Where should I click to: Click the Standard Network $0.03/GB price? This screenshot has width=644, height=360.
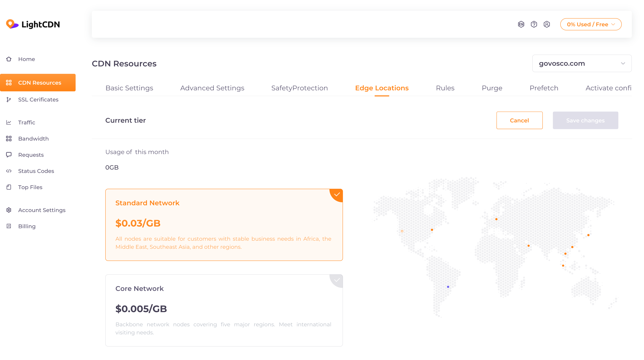138,223
